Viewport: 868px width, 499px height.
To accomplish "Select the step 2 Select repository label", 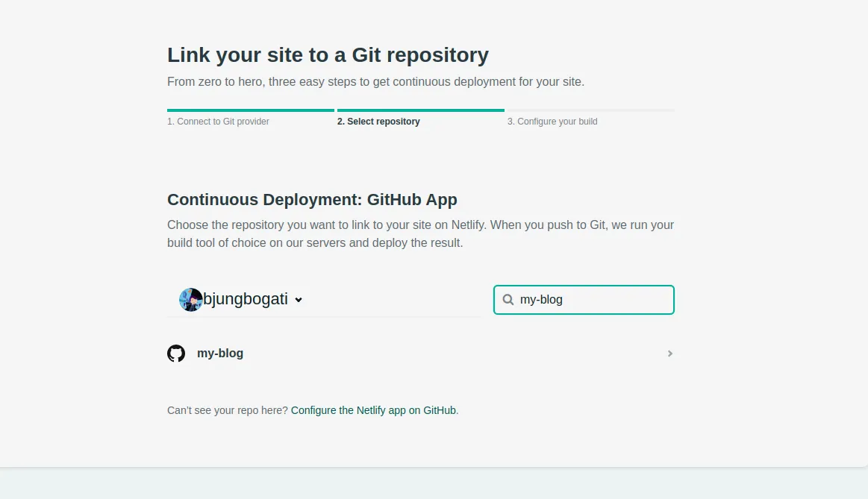I will pos(378,122).
